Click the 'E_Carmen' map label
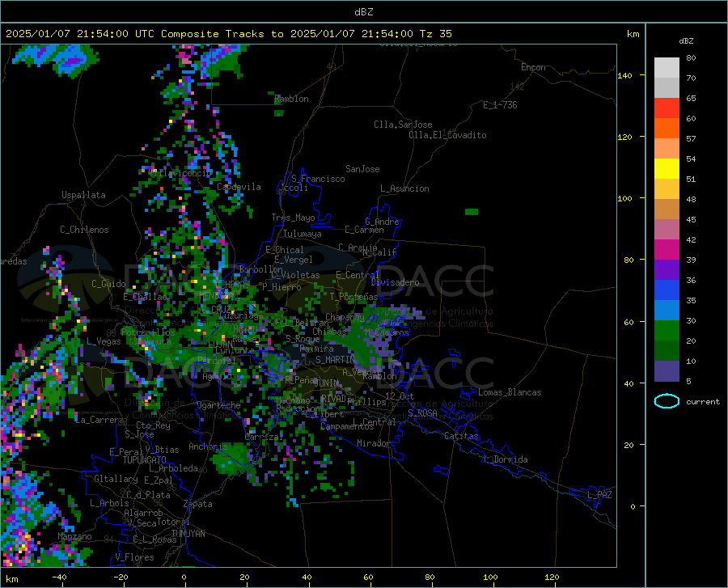 364,230
